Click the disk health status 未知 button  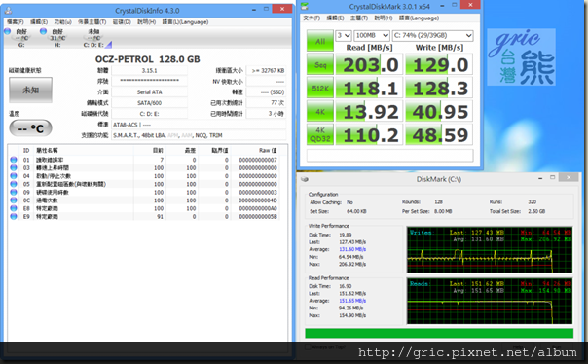[30, 90]
